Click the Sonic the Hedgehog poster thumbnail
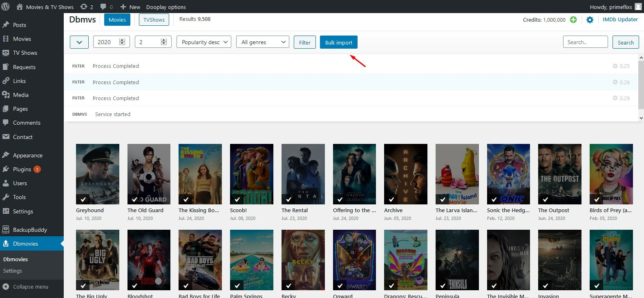 tap(508, 174)
